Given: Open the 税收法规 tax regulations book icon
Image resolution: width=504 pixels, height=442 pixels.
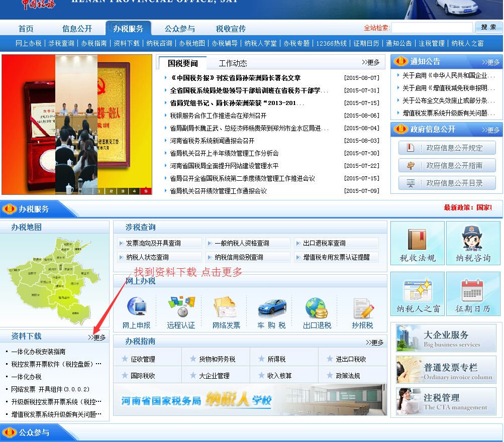Looking at the screenshot, I should click(417, 243).
